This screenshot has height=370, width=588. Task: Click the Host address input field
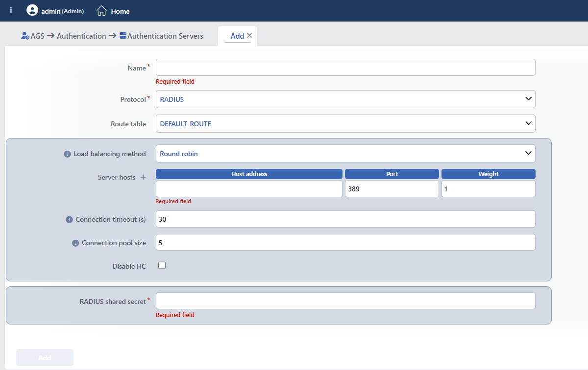(x=249, y=189)
